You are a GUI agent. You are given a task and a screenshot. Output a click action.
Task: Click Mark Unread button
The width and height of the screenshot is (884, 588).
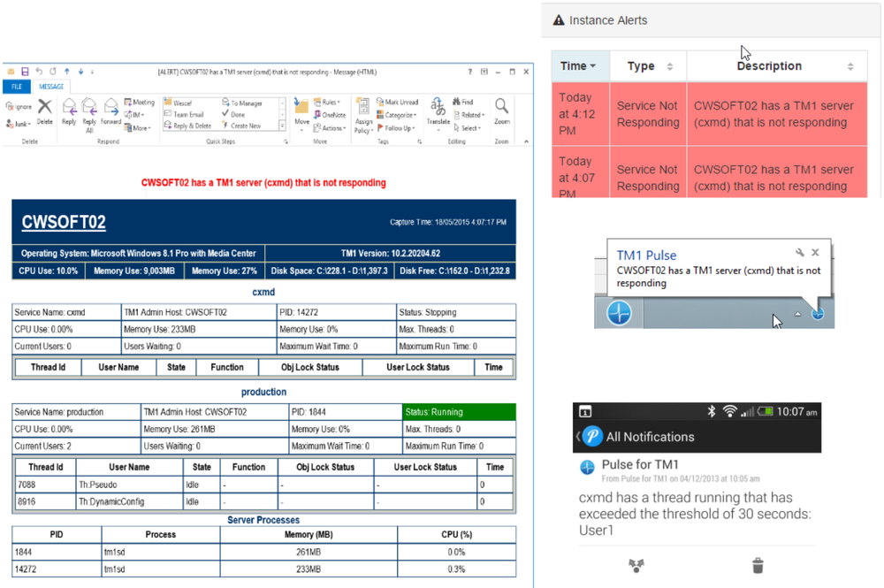tap(397, 103)
